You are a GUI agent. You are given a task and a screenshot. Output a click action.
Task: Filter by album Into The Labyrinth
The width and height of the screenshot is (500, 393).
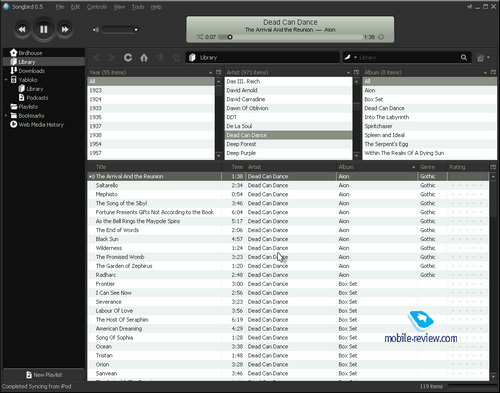429,117
